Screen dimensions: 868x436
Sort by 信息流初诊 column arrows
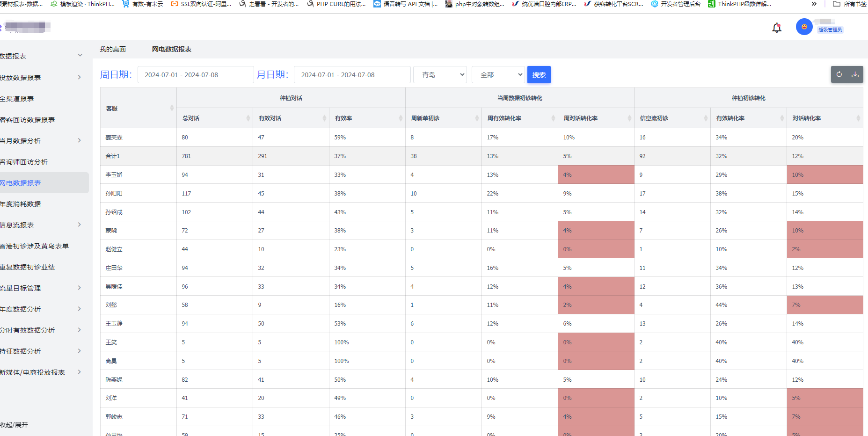click(706, 118)
